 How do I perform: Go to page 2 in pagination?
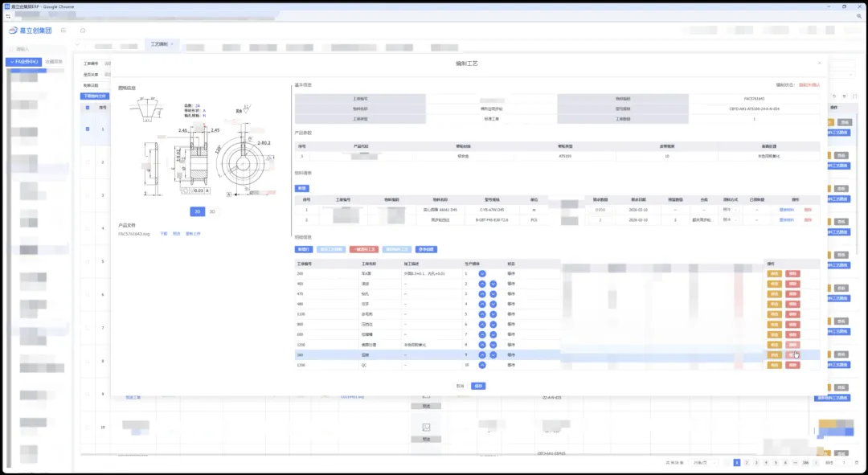point(746,463)
